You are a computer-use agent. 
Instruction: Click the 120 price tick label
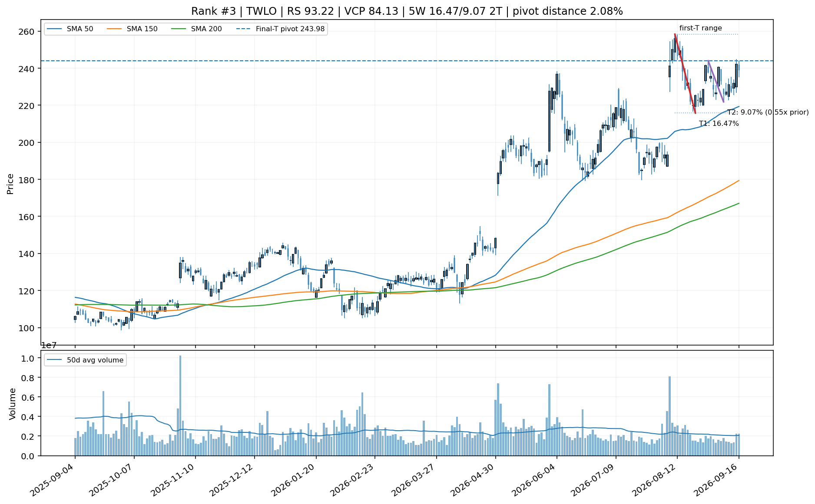[27, 291]
